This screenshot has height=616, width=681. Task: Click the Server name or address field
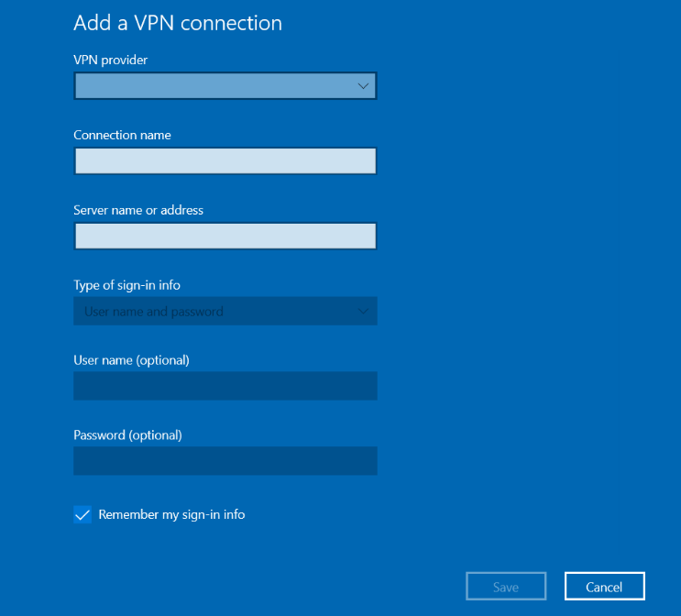tap(225, 236)
